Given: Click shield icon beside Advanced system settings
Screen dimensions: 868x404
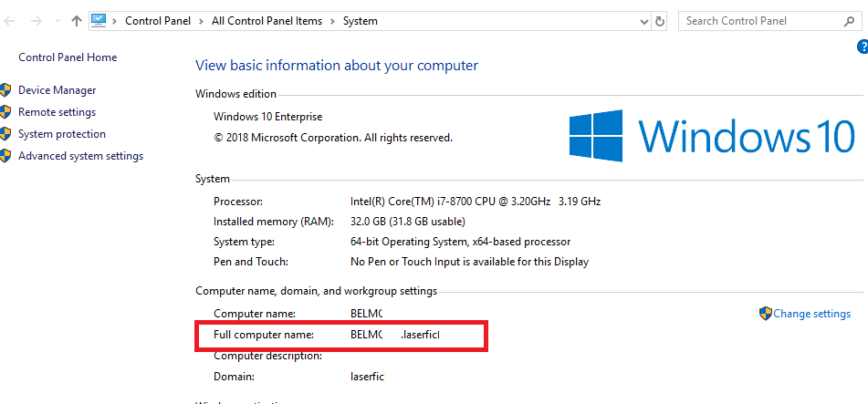Looking at the screenshot, I should [x=5, y=156].
